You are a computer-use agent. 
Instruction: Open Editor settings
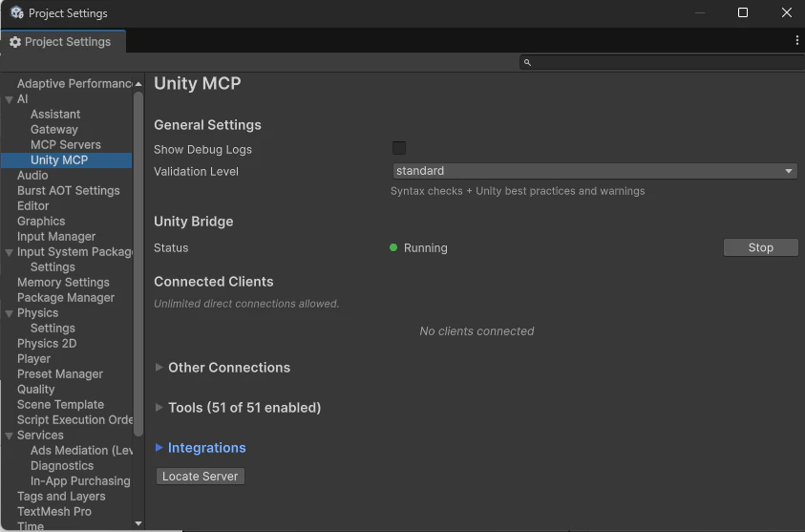(x=32, y=206)
